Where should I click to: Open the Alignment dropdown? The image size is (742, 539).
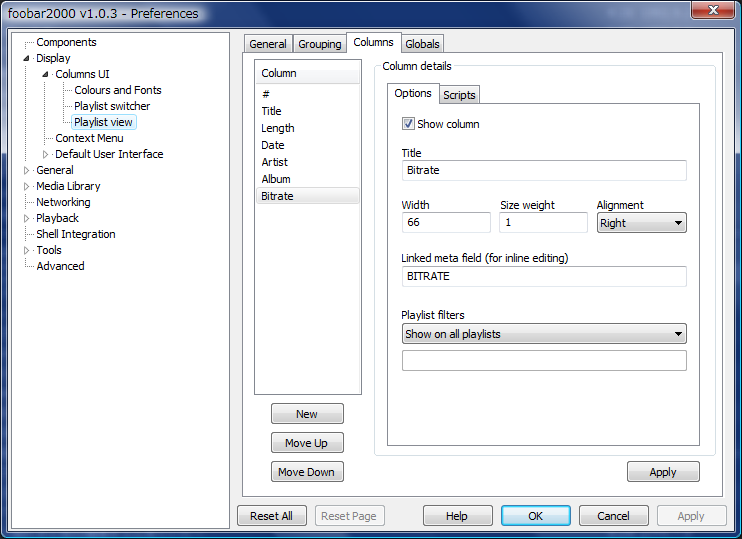click(x=642, y=223)
